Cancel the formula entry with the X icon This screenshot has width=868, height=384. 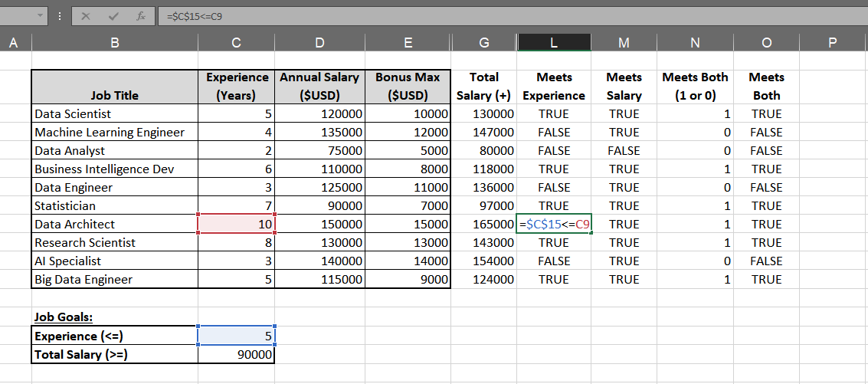(85, 16)
